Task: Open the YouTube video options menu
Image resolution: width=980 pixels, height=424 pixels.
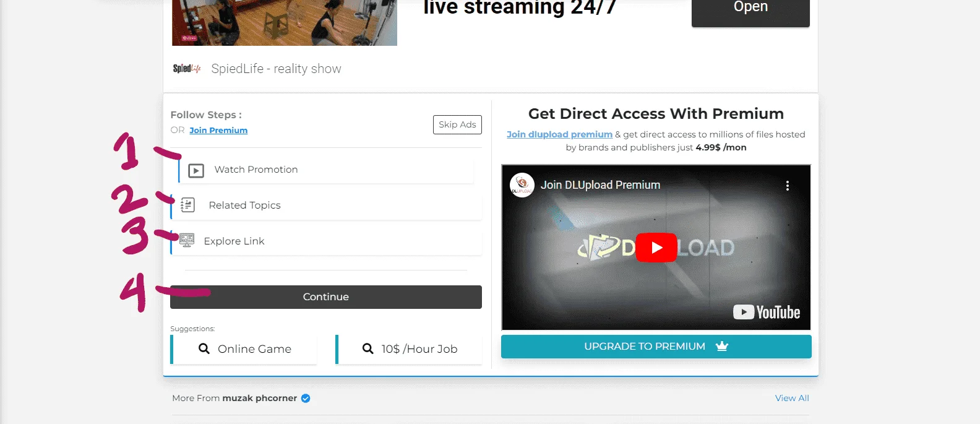Action: point(787,186)
